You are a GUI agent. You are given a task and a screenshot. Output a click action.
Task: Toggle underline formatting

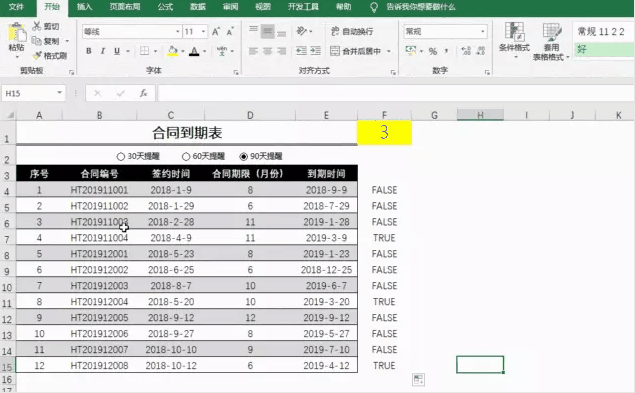coord(117,51)
